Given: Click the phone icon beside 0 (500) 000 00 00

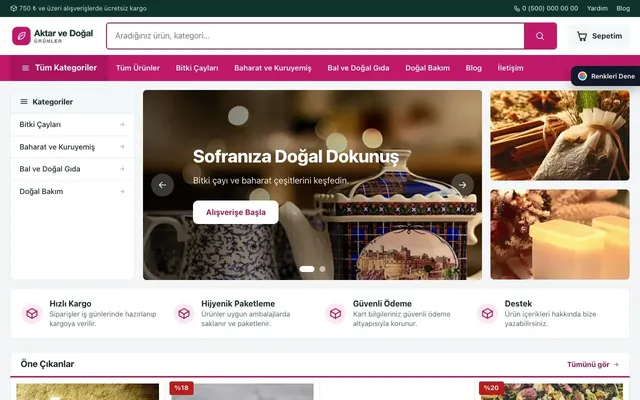Looking at the screenshot, I should pyautogui.click(x=517, y=8).
